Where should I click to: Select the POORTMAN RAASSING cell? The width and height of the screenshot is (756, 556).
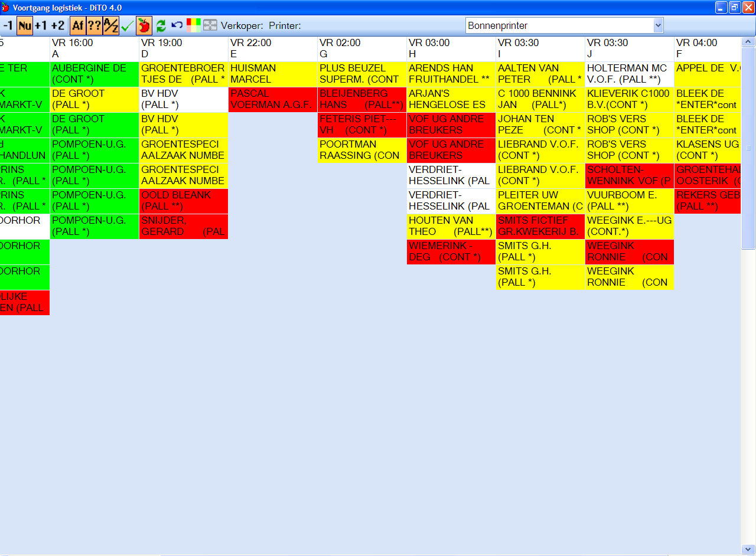362,150
